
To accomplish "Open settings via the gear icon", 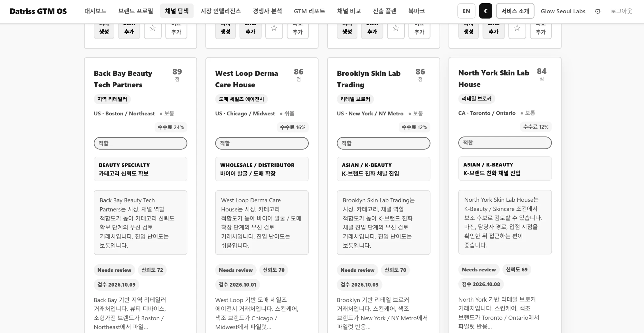I will [598, 11].
